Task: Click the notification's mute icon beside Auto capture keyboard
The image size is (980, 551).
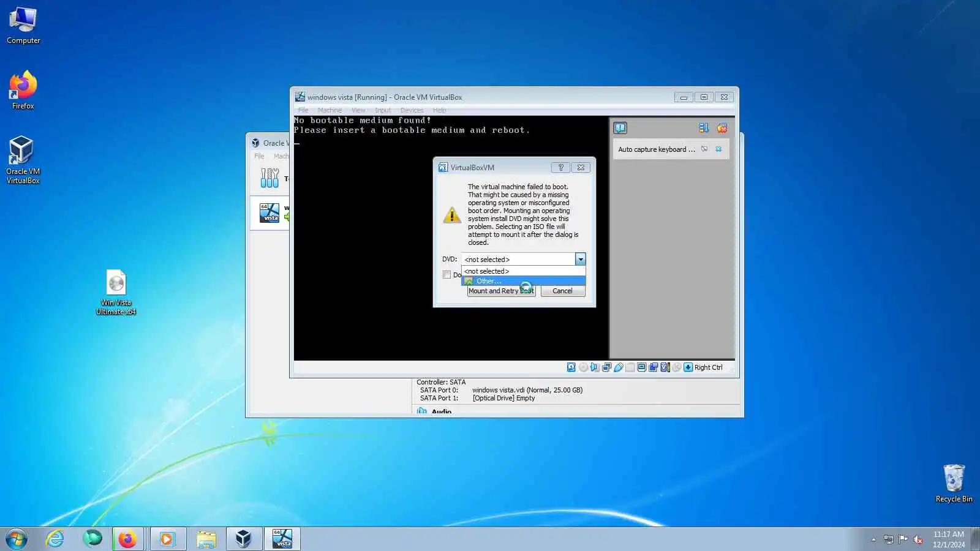Action: (704, 149)
